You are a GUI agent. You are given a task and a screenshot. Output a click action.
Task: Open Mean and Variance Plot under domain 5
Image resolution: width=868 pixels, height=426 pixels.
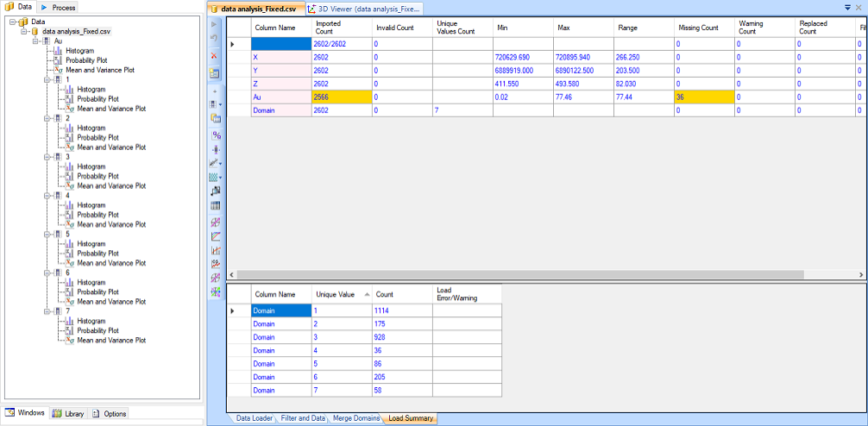[x=111, y=263]
